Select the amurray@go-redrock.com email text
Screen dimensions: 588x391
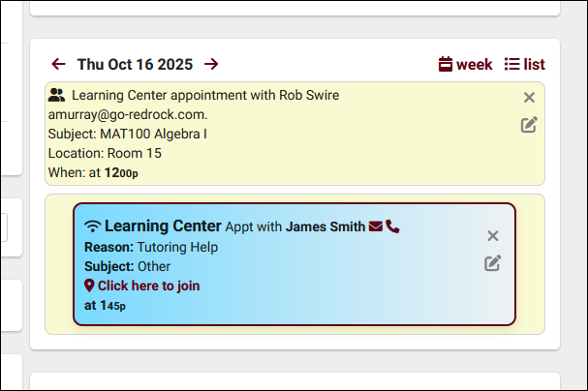coord(127,114)
